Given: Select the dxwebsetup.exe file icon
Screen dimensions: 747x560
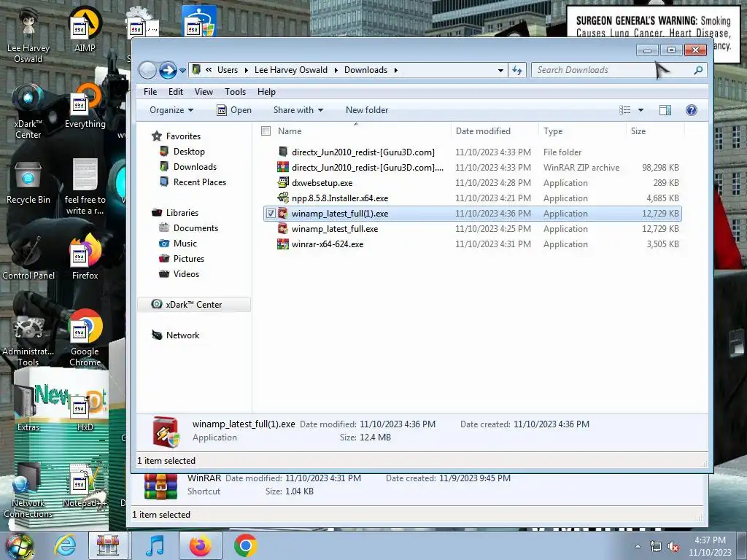Looking at the screenshot, I should pos(283,182).
